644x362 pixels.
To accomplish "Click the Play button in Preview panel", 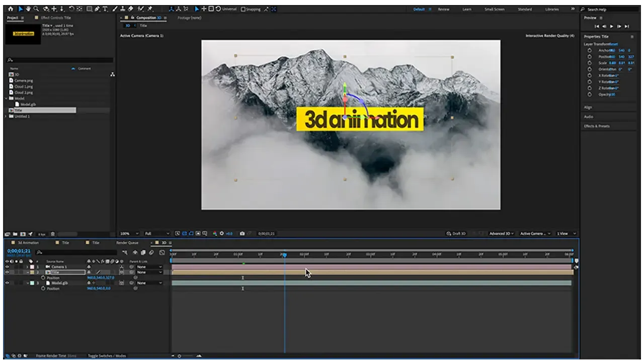I will tap(612, 26).
